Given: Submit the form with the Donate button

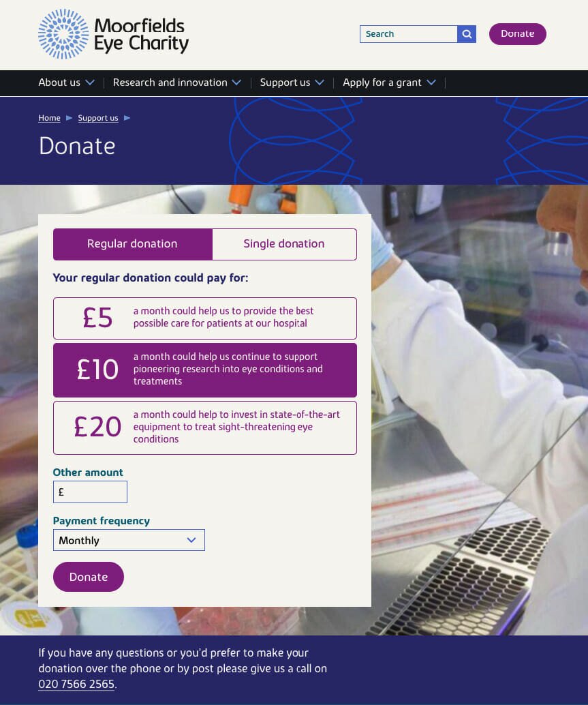Looking at the screenshot, I should pyautogui.click(x=89, y=577).
